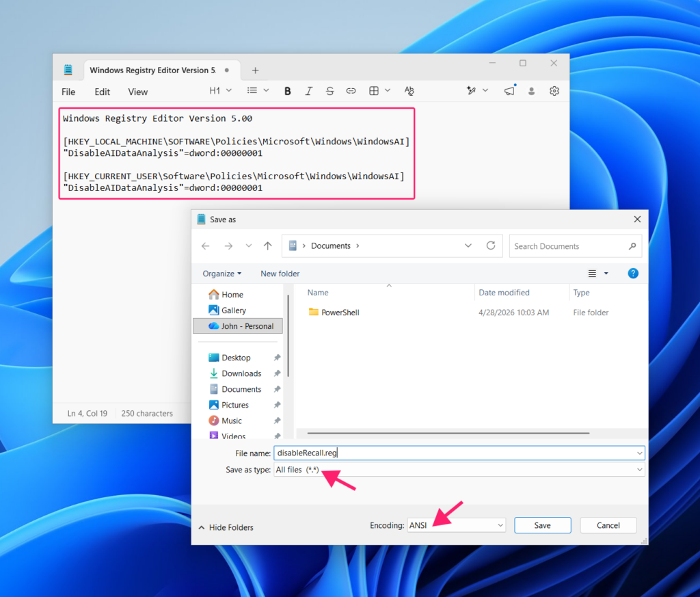
Task: Click Hide Folders
Action: [226, 527]
